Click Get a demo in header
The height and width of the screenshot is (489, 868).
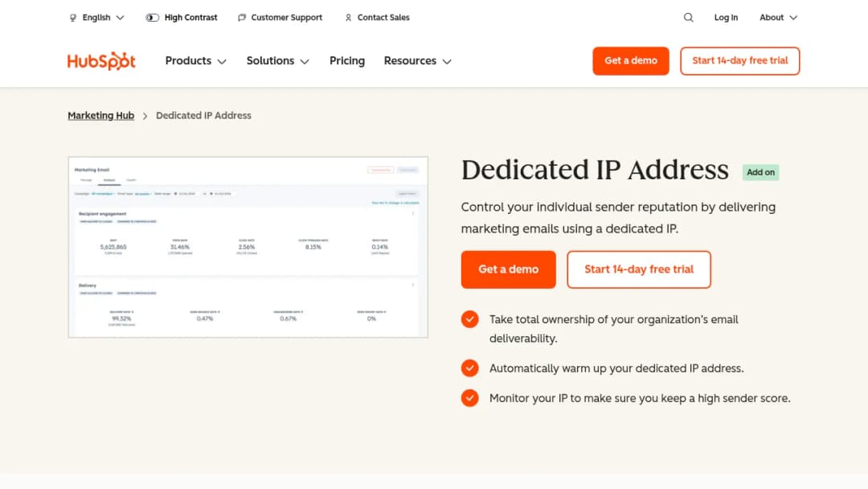tap(631, 61)
